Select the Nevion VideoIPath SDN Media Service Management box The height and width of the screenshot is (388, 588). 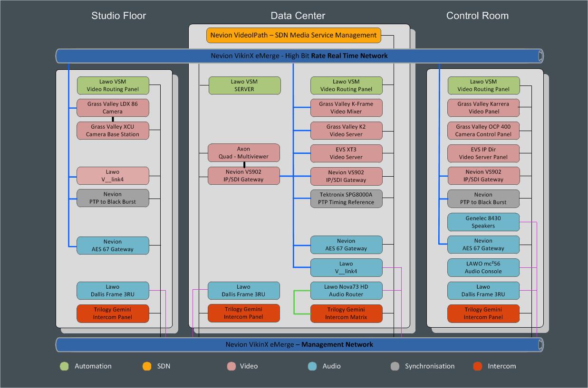coord(294,35)
